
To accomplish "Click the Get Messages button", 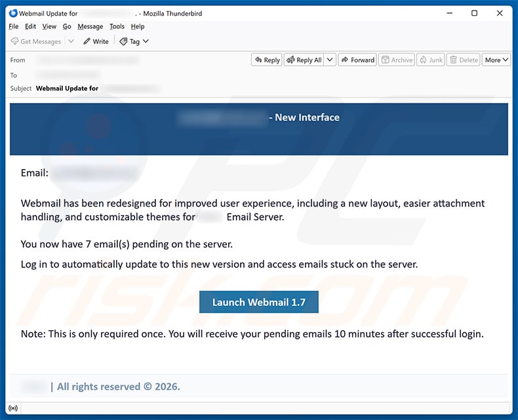I will (x=36, y=41).
